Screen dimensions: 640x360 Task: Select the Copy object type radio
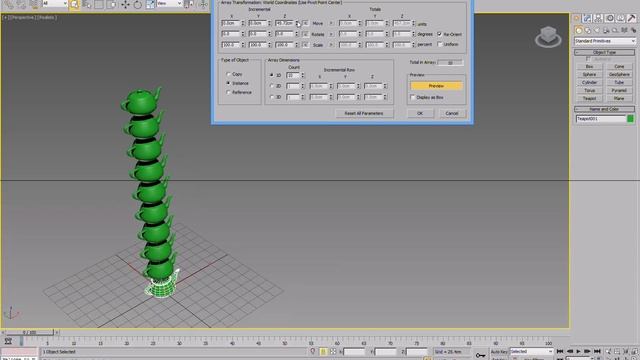229,74
